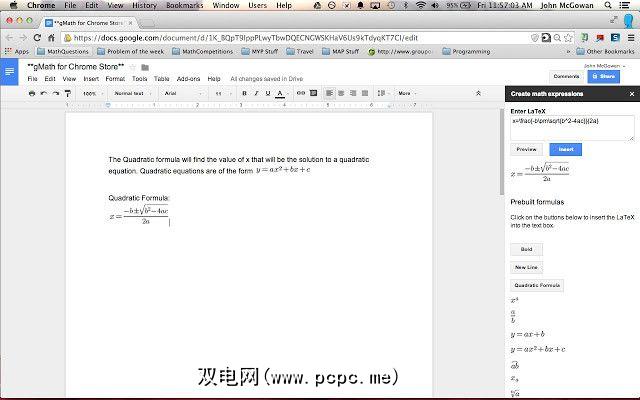The height and width of the screenshot is (400, 640).
Task: Click the blue Share button
Action: coord(604,76)
